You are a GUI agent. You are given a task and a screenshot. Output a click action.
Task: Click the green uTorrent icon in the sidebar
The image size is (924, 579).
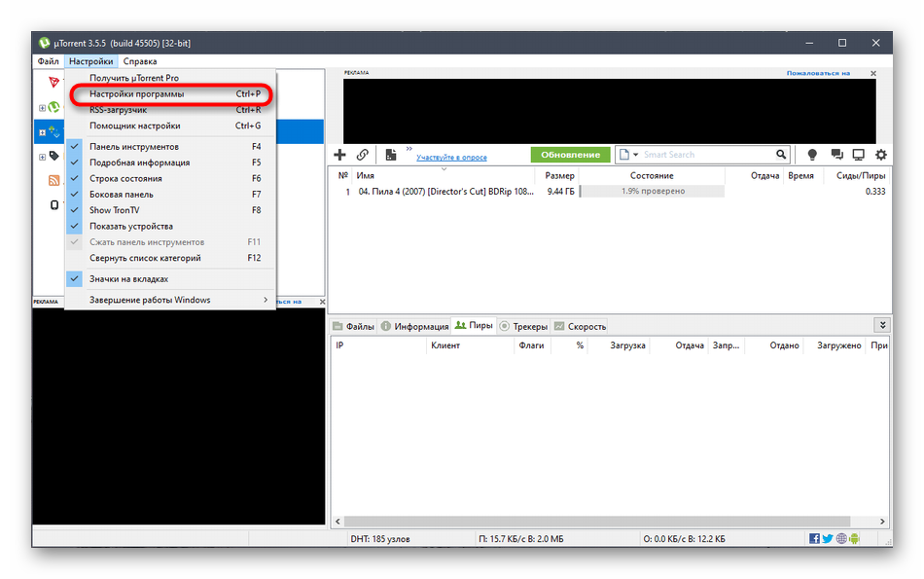pyautogui.click(x=54, y=107)
